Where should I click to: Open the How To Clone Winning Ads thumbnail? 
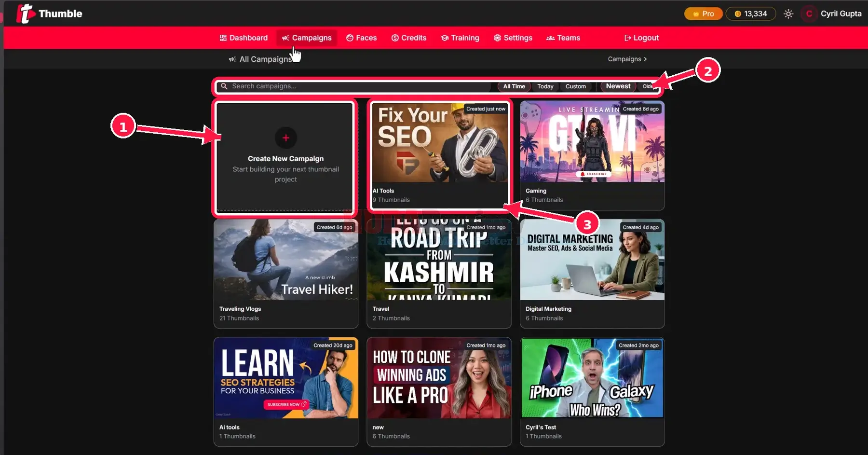pyautogui.click(x=439, y=378)
